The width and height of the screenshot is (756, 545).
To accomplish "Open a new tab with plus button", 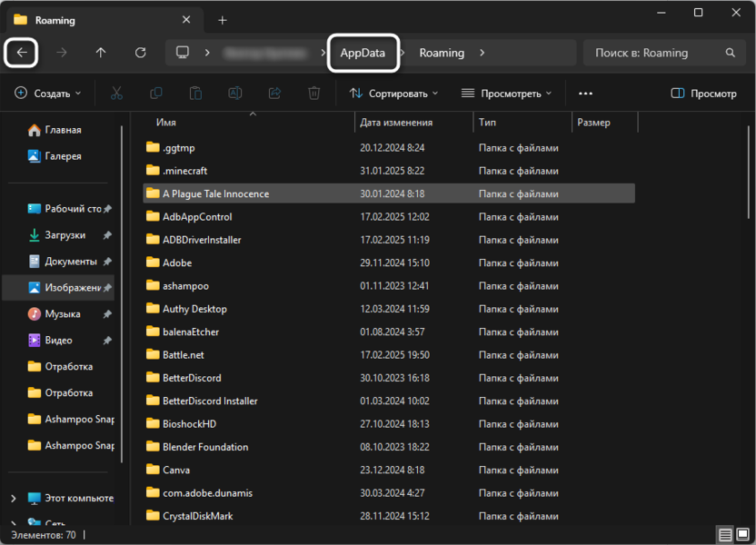I will [223, 20].
